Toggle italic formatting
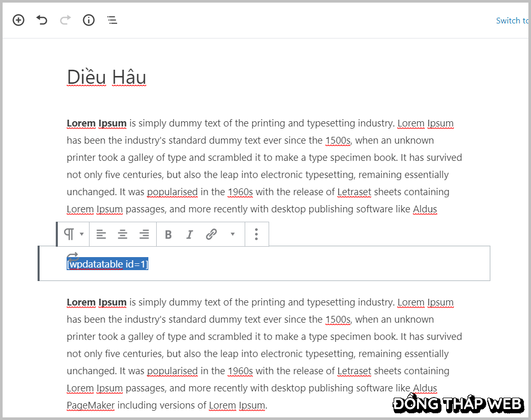531x420 pixels. pyautogui.click(x=189, y=234)
